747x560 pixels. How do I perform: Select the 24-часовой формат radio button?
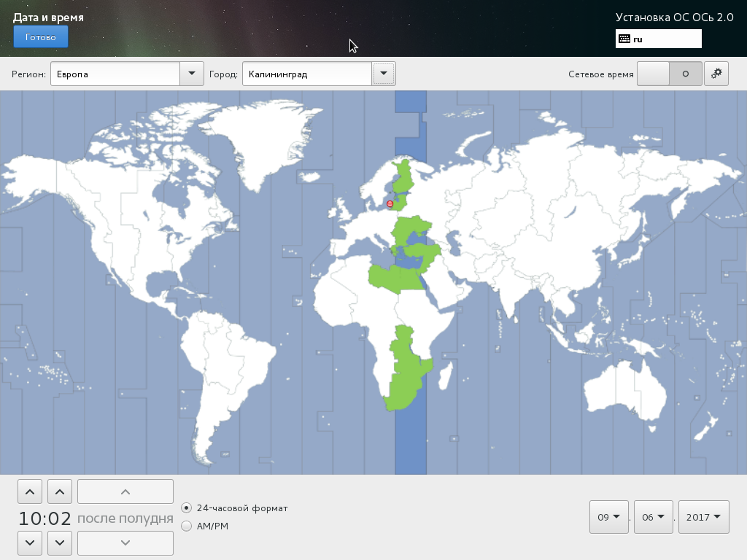click(186, 508)
